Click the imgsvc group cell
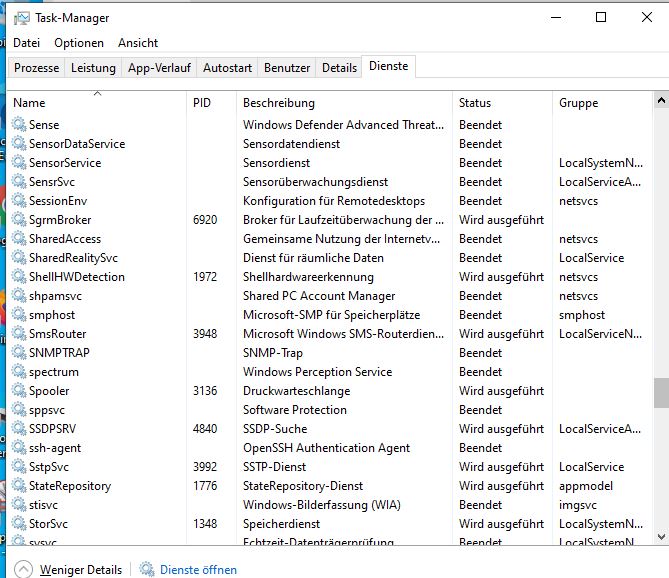This screenshot has width=669, height=578. [578, 505]
